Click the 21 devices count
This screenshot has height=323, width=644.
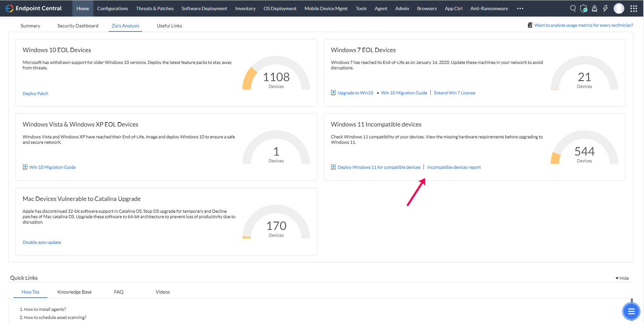[585, 77]
